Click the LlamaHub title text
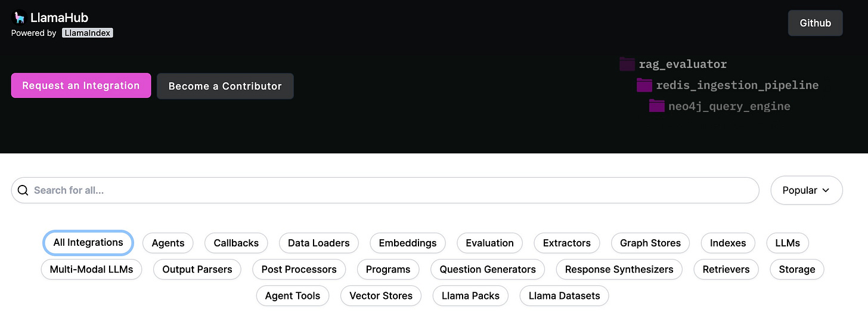Screen dimensions: 868x318 coord(59,18)
